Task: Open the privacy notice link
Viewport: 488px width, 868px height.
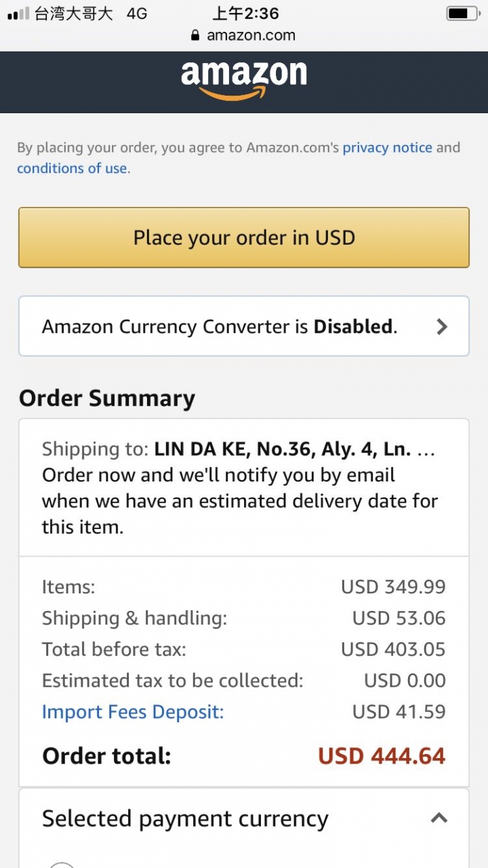Action: pyautogui.click(x=387, y=148)
